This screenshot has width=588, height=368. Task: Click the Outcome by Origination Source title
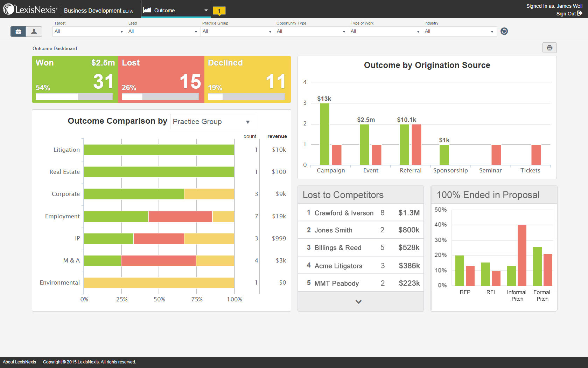(x=427, y=65)
